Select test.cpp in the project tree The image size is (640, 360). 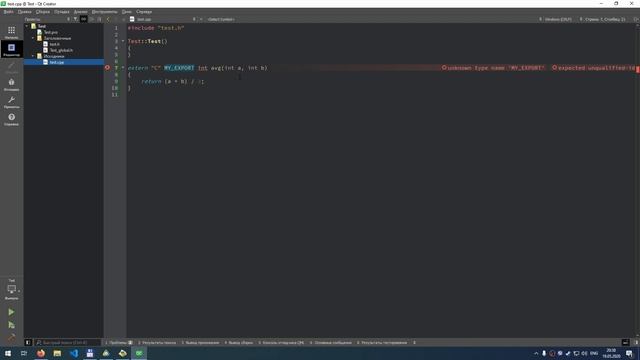[x=56, y=62]
